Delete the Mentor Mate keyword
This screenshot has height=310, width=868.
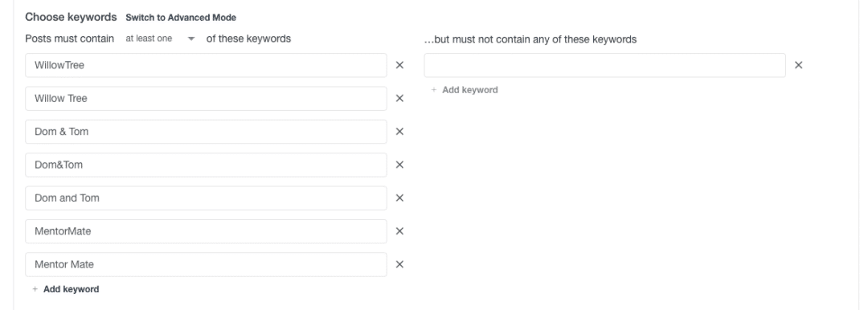[x=399, y=264]
